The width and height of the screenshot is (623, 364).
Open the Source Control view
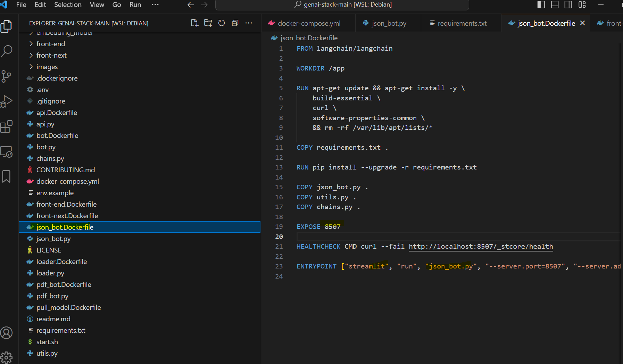[x=7, y=76]
